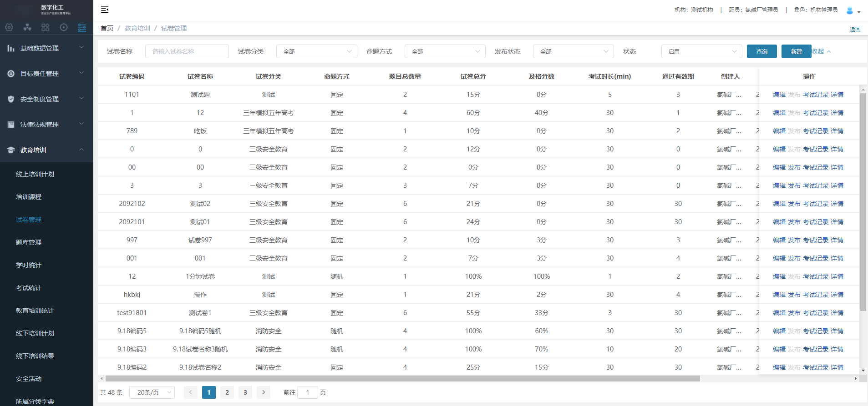Click the 新建 button
The width and height of the screenshot is (868, 406).
point(796,51)
